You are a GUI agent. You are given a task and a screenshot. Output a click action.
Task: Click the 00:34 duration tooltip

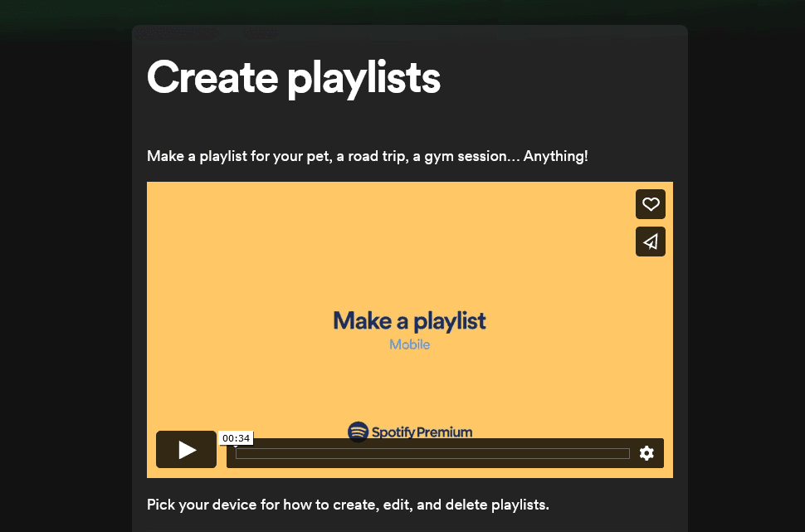tap(237, 438)
